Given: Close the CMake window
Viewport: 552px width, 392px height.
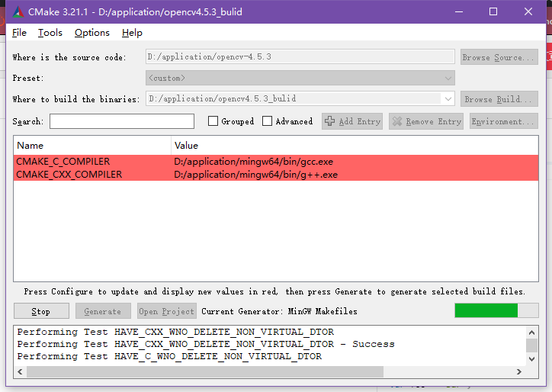Looking at the screenshot, I should [x=528, y=11].
